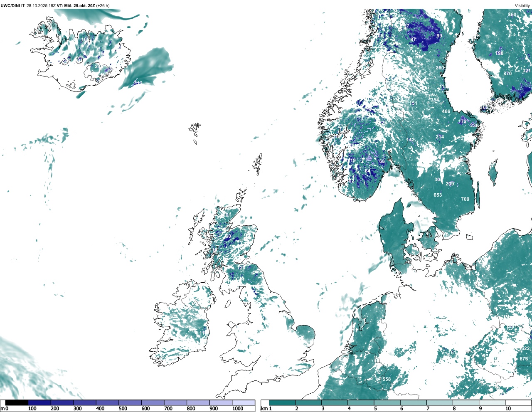Click the visibility value "68" in southern Norway
The image size is (532, 412).
(382, 161)
